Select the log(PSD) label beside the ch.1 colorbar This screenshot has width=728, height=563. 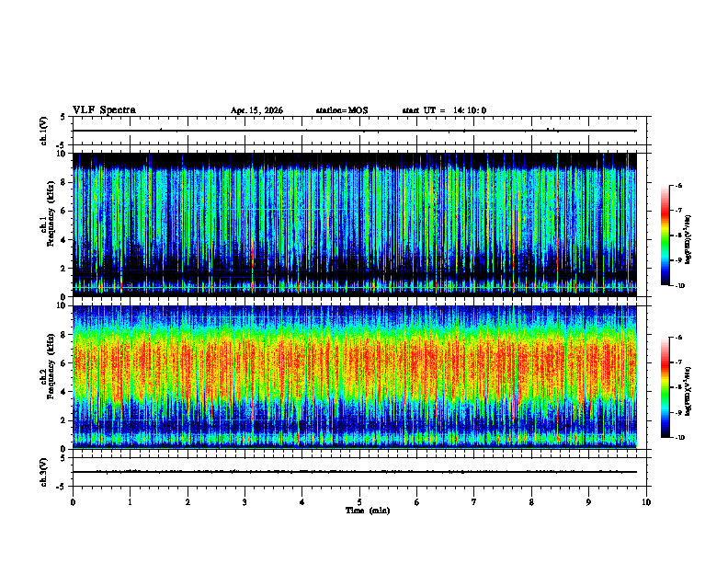click(x=688, y=240)
